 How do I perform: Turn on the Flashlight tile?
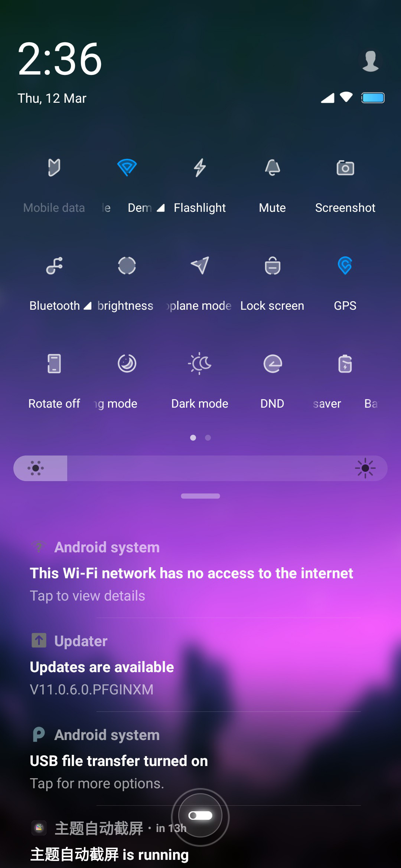tap(200, 168)
